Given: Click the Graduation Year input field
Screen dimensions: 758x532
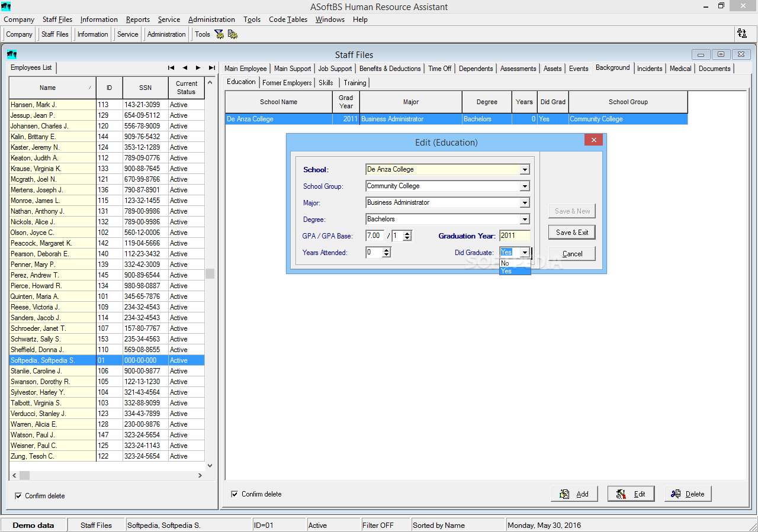Looking at the screenshot, I should (x=514, y=236).
